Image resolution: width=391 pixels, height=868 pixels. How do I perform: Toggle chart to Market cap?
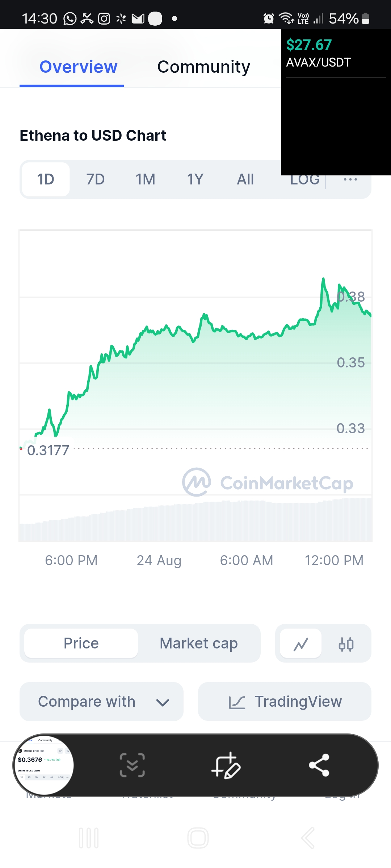199,643
